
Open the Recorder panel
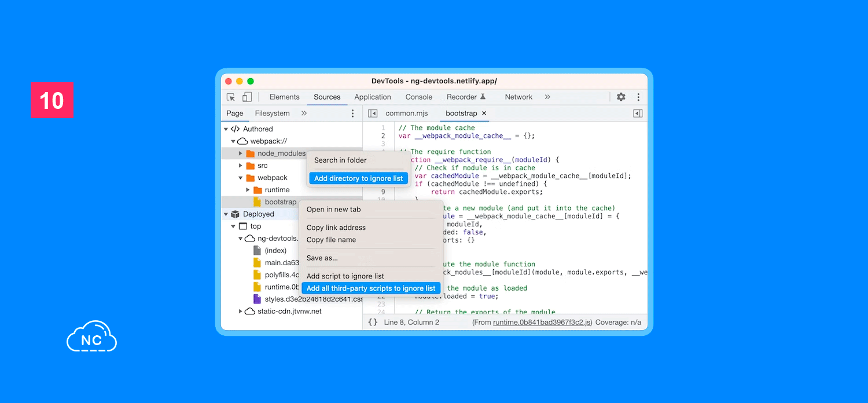pos(462,97)
